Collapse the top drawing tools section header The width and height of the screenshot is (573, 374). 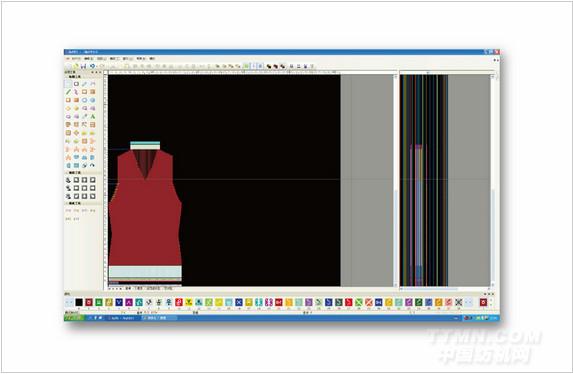74,77
